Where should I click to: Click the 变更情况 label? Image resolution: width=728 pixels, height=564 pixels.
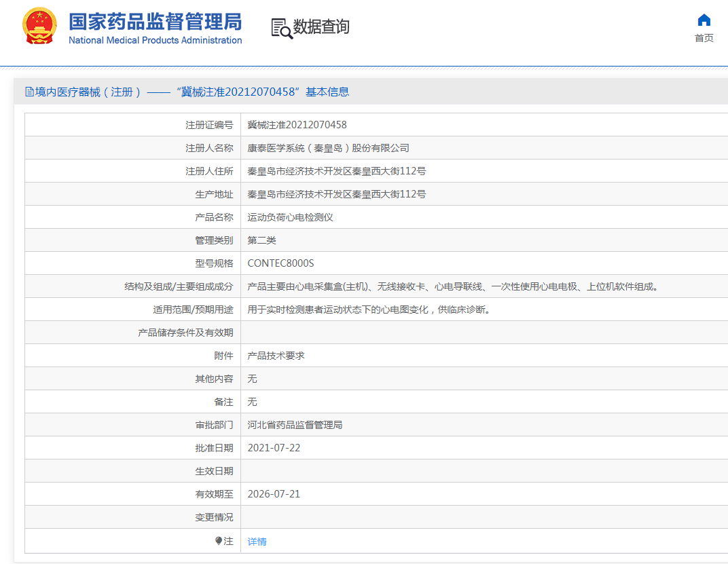213,517
